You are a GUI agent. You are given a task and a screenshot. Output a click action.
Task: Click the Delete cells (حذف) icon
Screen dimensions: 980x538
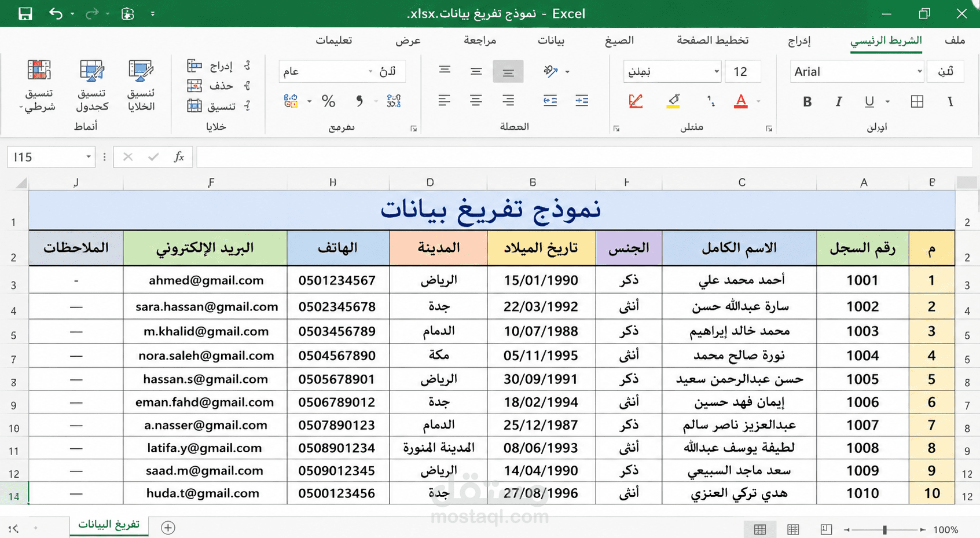(194, 86)
